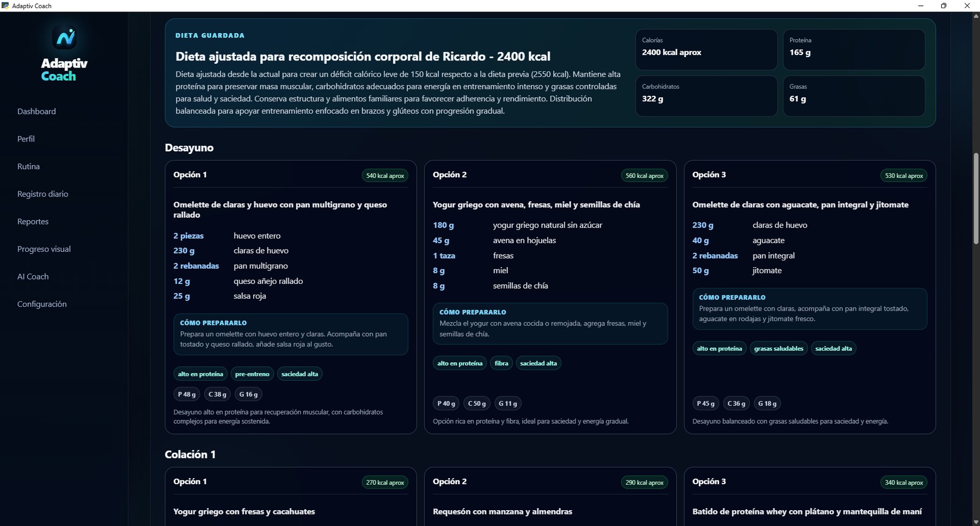Click the 290 kcal aprox badge
Viewport: 980px width, 526px height.
coord(645,482)
